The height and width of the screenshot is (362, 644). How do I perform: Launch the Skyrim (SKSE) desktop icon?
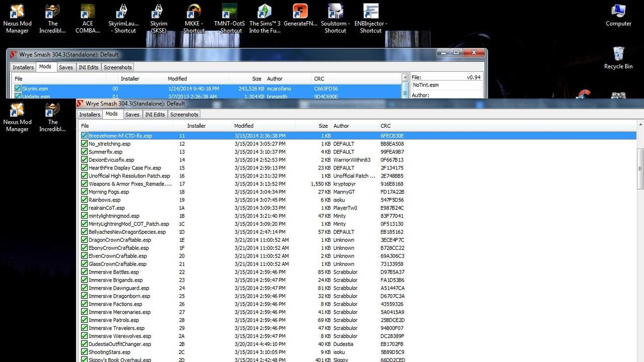(158, 19)
